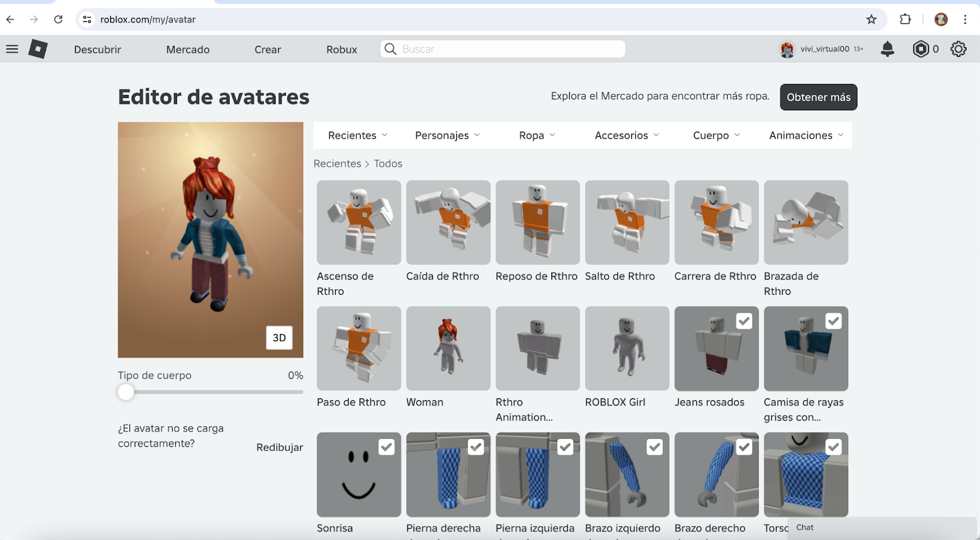
Task: Open the Chat panel
Action: coord(882,528)
